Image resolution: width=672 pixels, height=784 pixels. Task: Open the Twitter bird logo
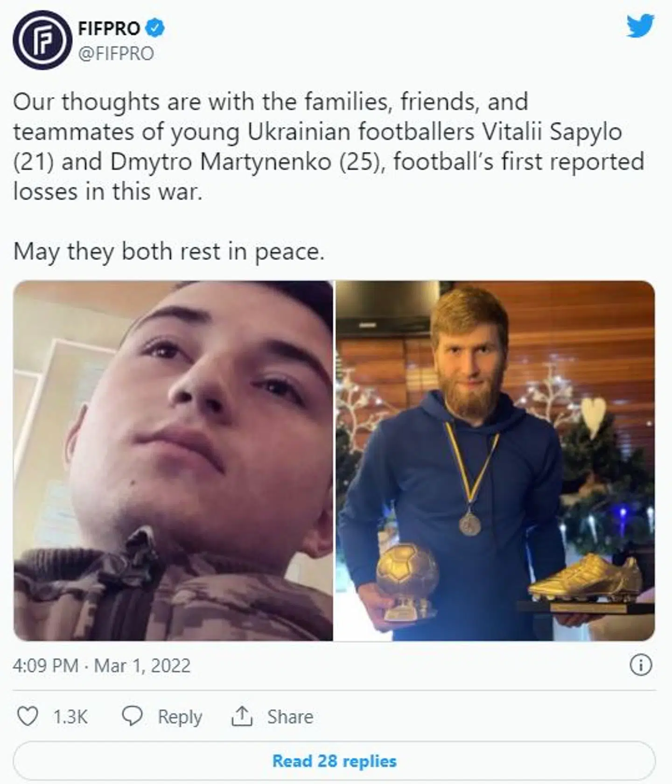640,26
